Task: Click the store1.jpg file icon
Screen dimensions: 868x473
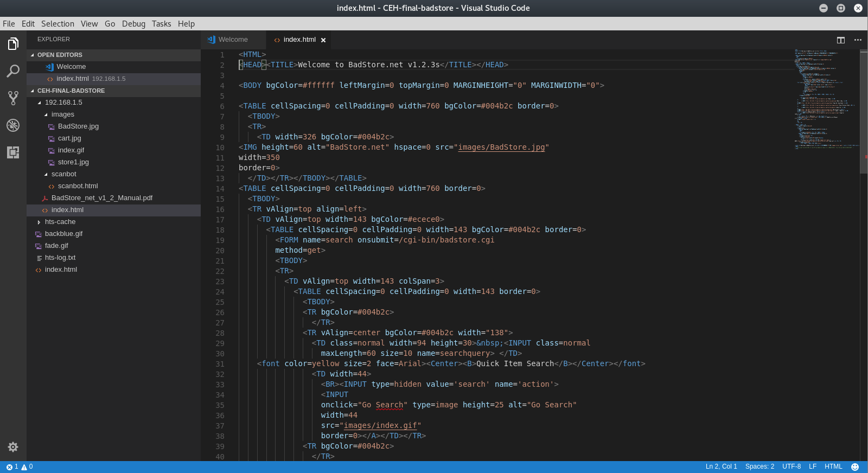Action: coord(52,163)
